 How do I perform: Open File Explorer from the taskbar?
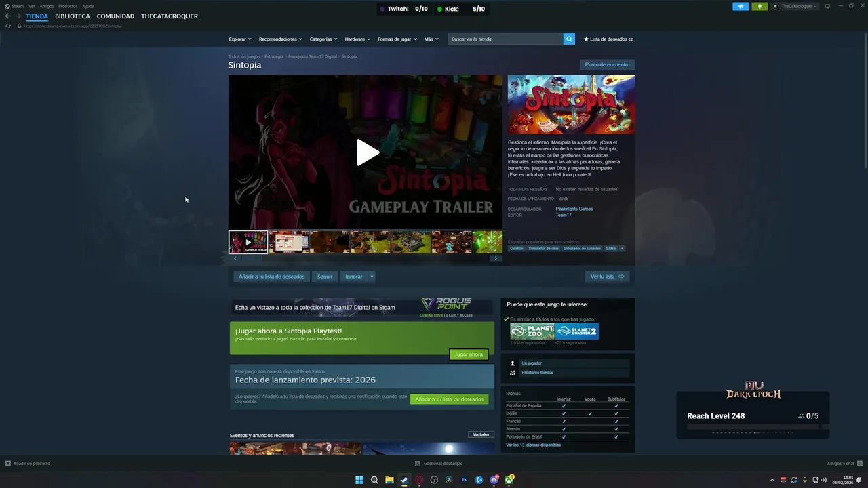pos(389,480)
